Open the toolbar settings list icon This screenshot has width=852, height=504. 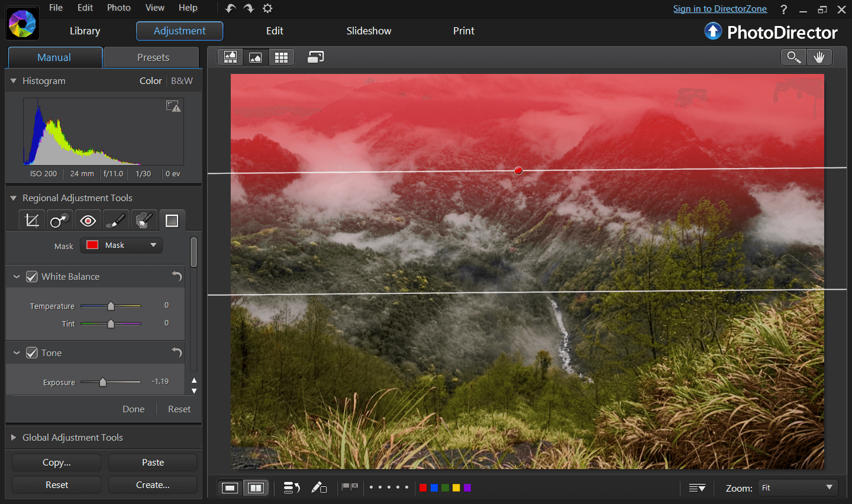pyautogui.click(x=697, y=488)
